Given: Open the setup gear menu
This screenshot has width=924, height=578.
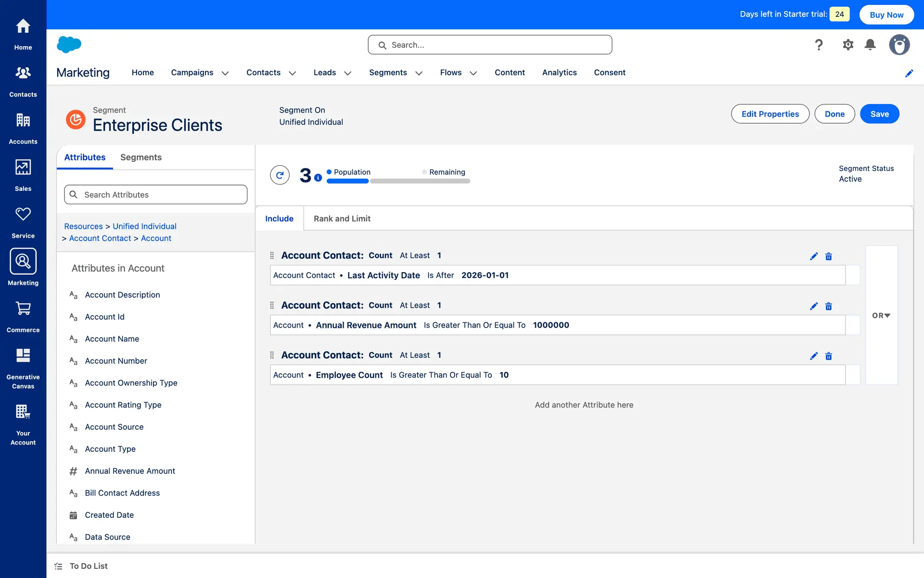Looking at the screenshot, I should 847,45.
